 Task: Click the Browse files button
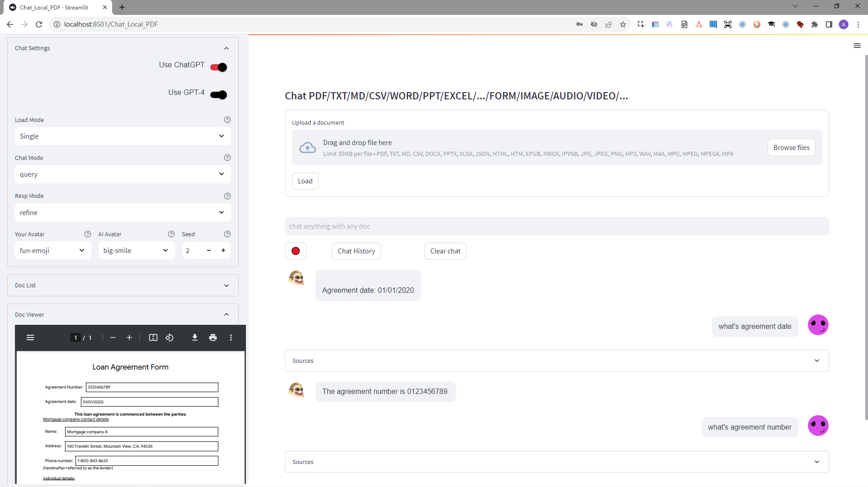[x=791, y=147]
